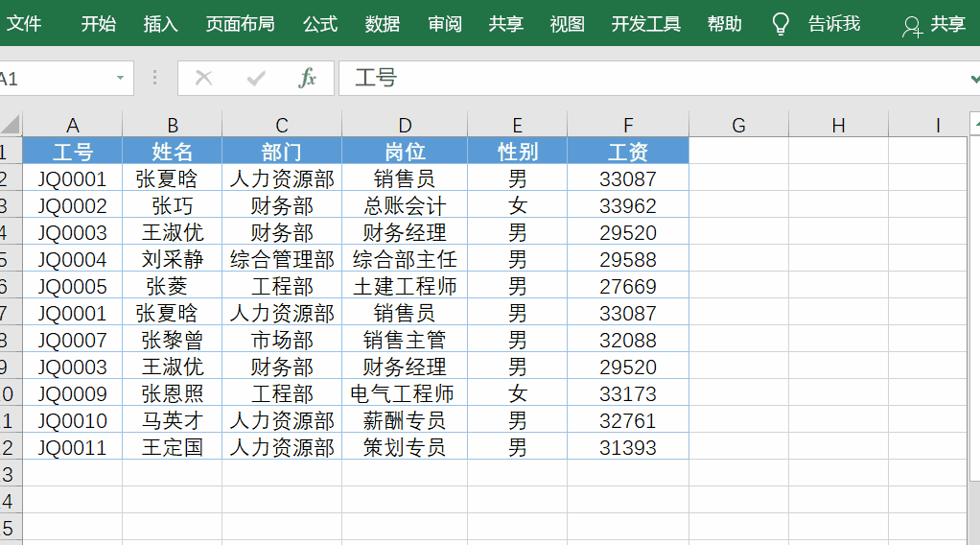Select column H header
Screen dimensions: 980x545
[839, 125]
